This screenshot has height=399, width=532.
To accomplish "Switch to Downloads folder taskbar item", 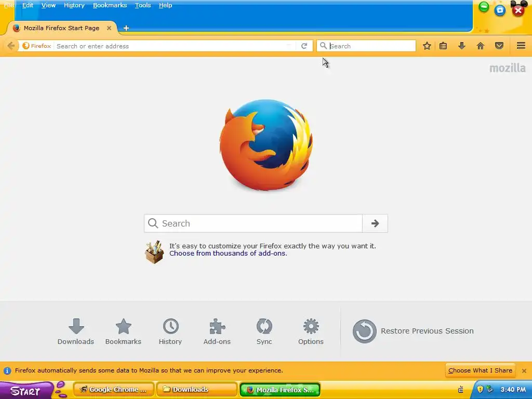I will (x=197, y=390).
